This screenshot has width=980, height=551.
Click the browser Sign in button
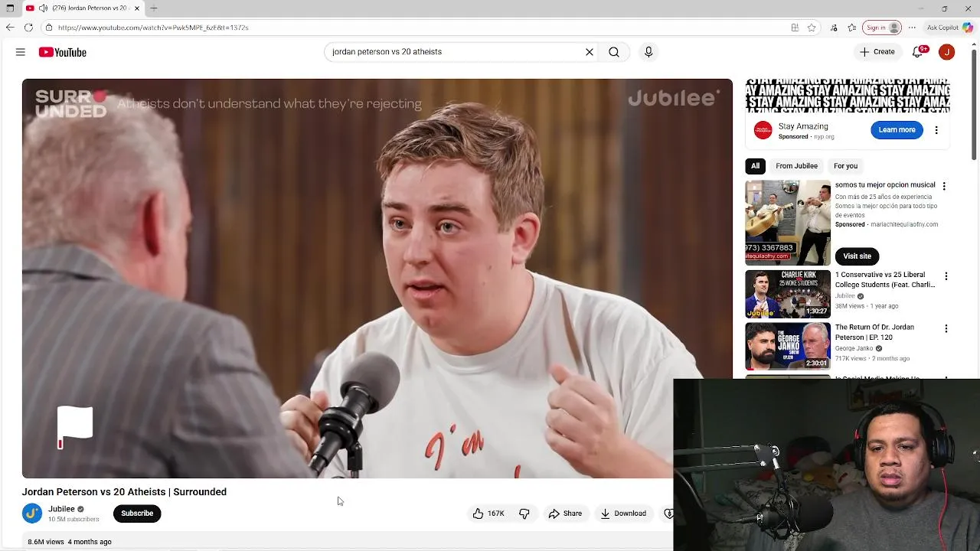coord(883,28)
